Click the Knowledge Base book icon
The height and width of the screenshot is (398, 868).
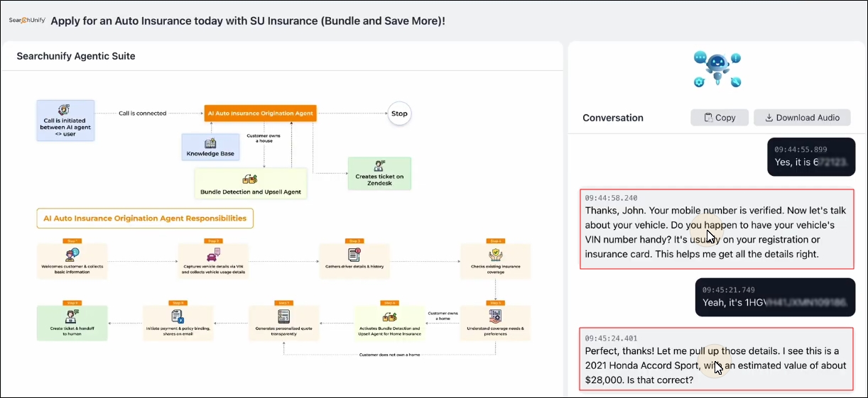click(x=210, y=143)
